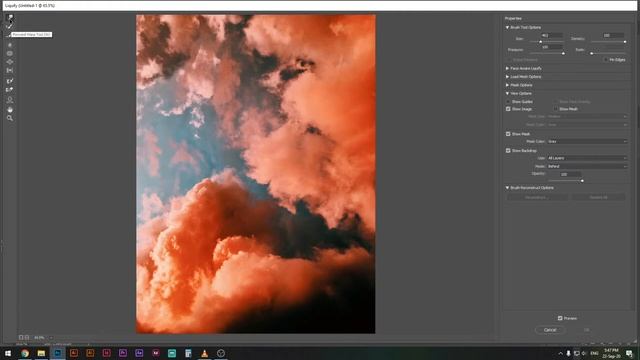
Task: Open the Use All Layers dropdown
Action: (x=587, y=158)
